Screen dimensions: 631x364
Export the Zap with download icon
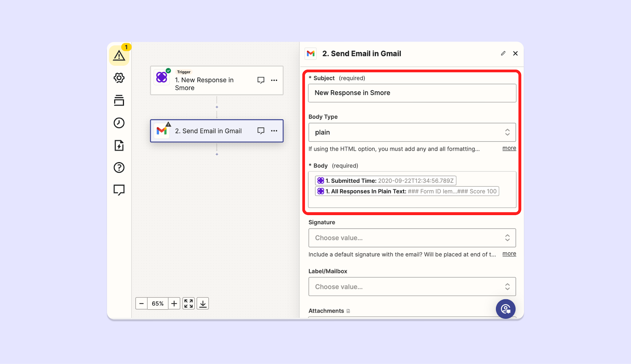click(203, 304)
